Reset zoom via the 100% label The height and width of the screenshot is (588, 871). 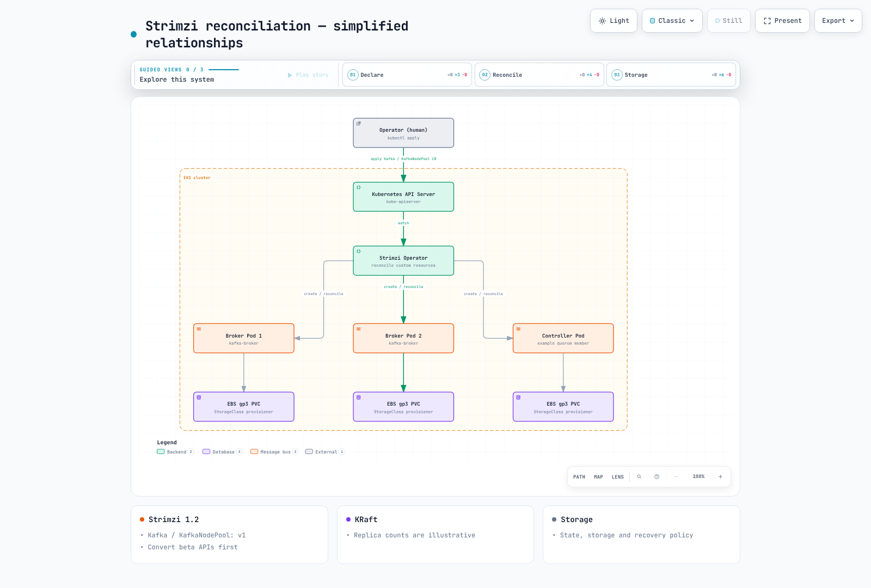[x=698, y=477]
